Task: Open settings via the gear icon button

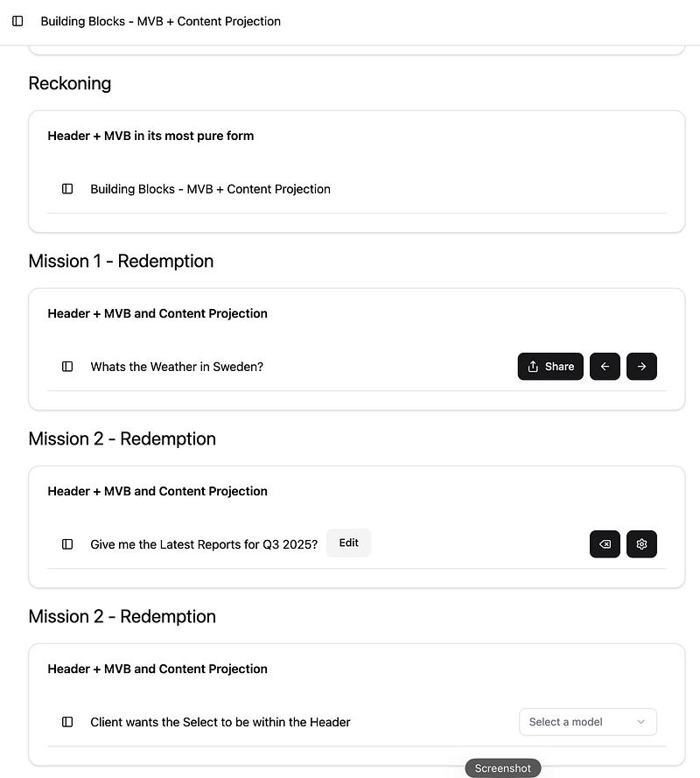Action: (641, 544)
